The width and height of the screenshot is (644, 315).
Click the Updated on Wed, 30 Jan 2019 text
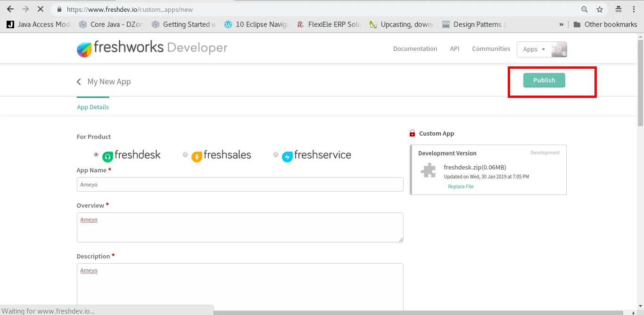[x=486, y=177]
